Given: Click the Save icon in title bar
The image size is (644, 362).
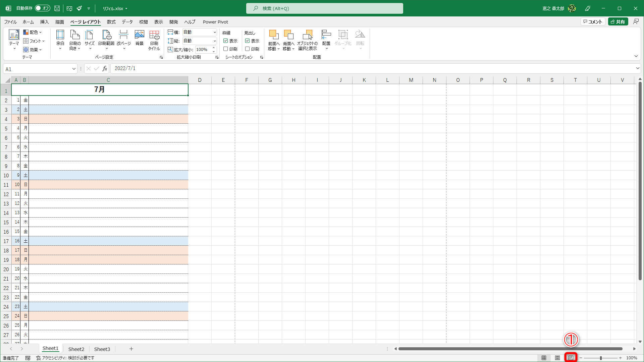Looking at the screenshot, I should (57, 8).
